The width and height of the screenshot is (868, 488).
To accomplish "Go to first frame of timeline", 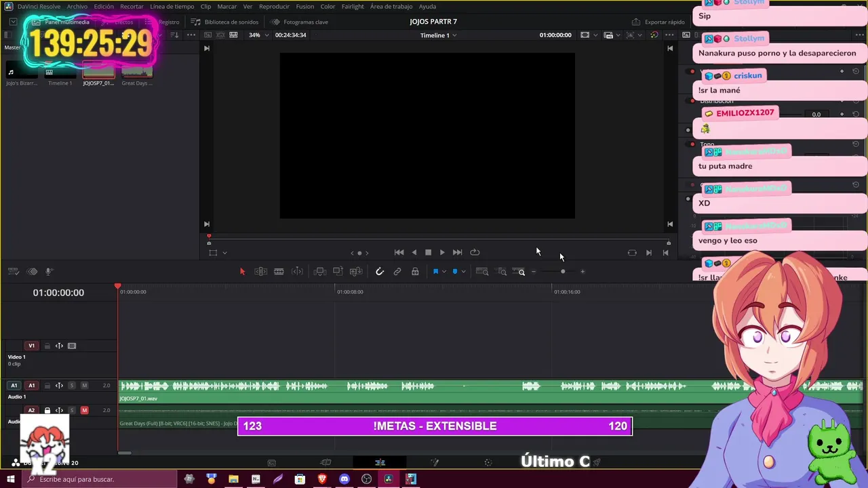I will pos(399,252).
